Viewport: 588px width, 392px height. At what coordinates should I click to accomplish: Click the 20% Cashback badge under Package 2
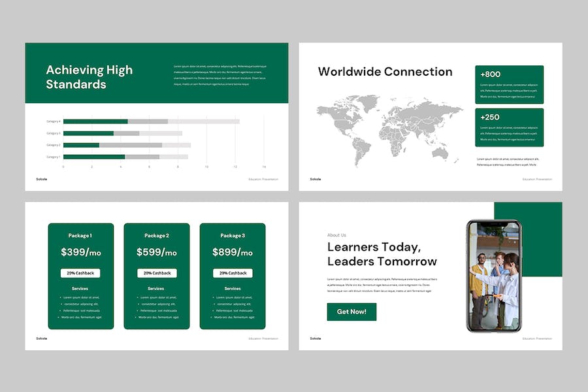pos(157,273)
